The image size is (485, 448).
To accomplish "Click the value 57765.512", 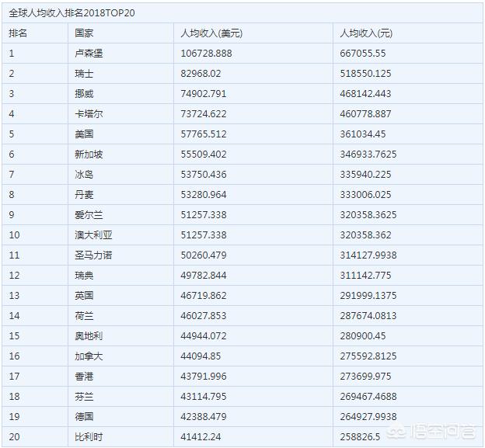I will pos(204,134).
